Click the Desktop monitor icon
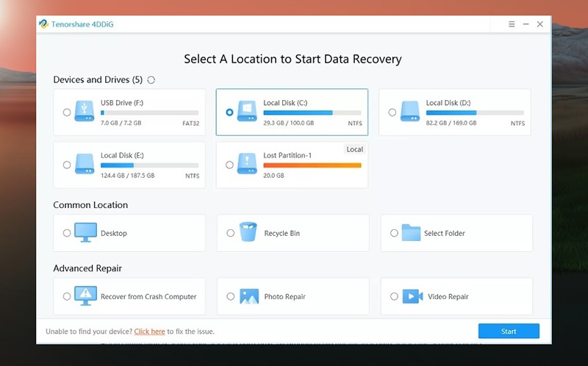This screenshot has height=366, width=588. (85, 232)
